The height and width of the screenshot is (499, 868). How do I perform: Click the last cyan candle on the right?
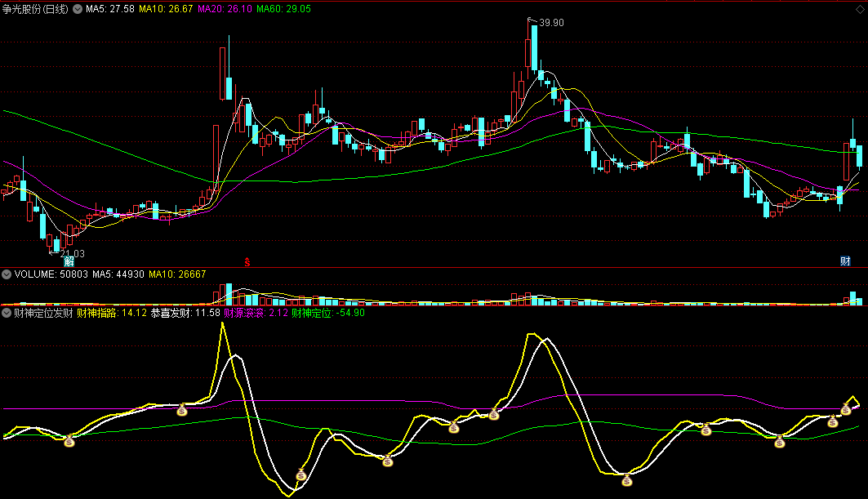tap(859, 156)
